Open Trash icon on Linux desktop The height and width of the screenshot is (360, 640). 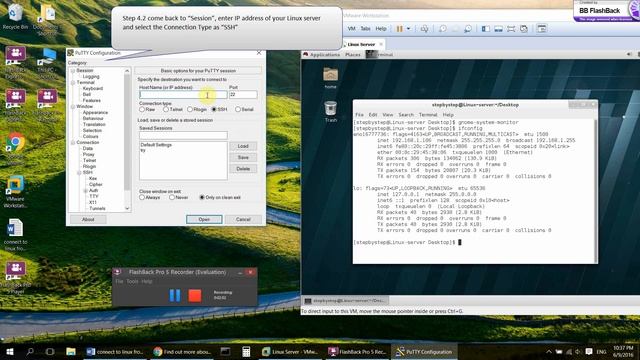tap(331, 111)
